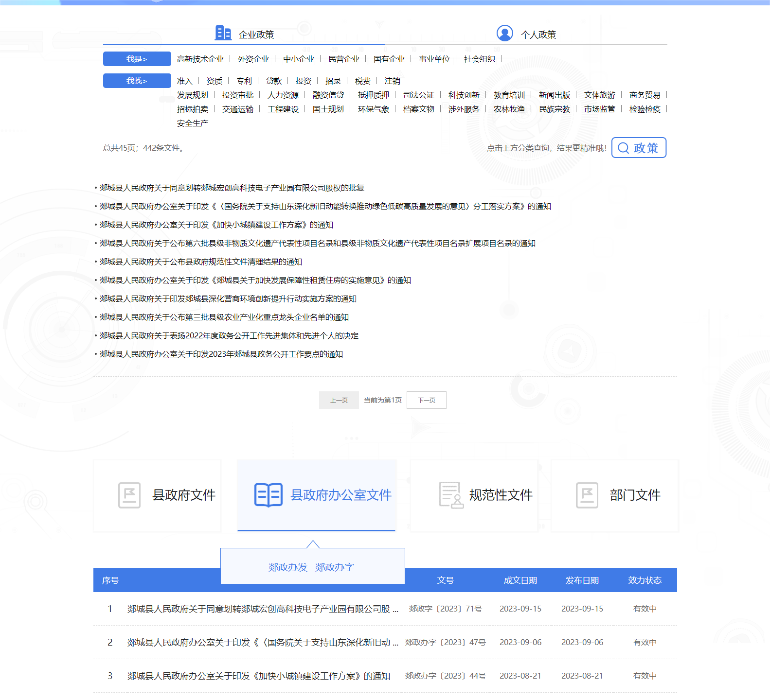Choose the 教育培训 topic

[x=509, y=95]
